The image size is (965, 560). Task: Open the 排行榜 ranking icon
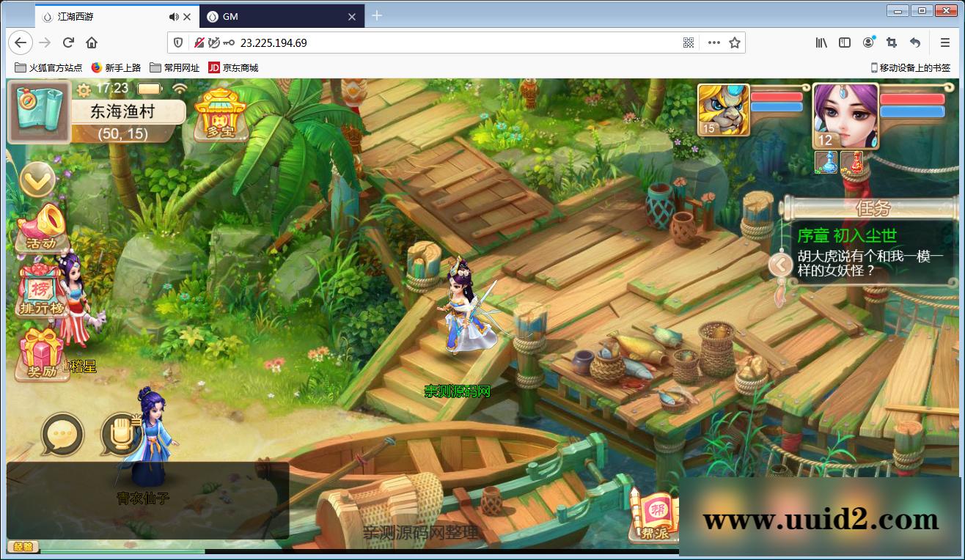(43, 292)
